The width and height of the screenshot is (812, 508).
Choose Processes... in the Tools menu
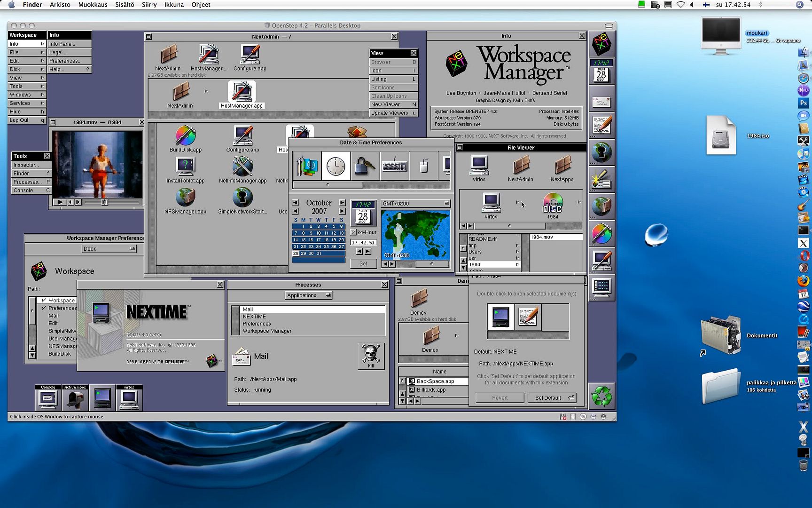tap(31, 182)
